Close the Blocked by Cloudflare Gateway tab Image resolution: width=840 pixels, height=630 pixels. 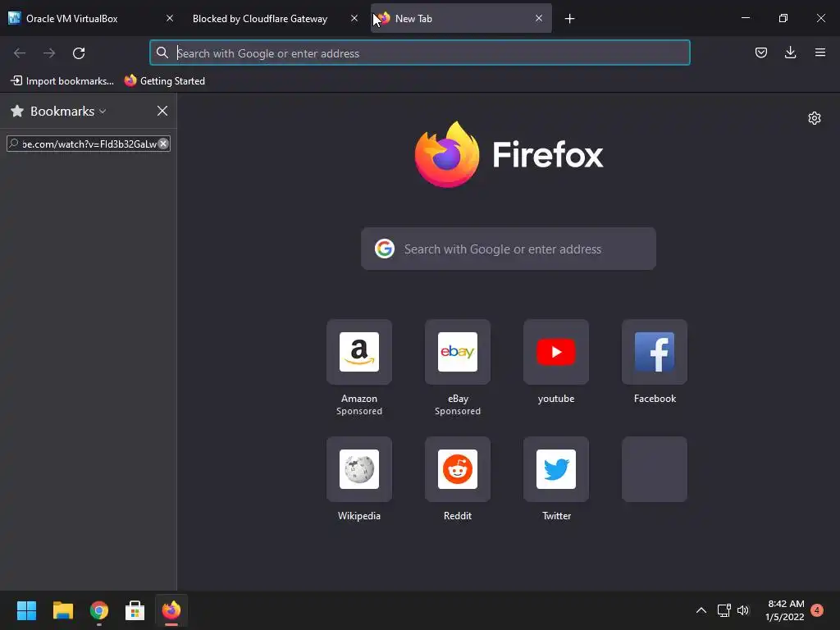[354, 18]
